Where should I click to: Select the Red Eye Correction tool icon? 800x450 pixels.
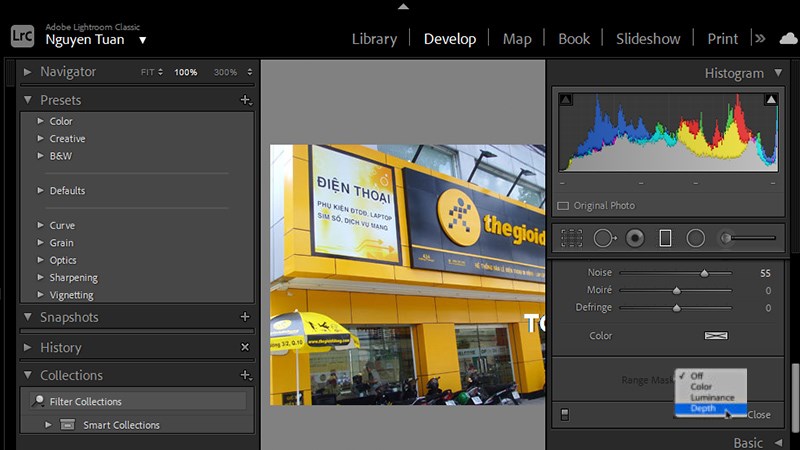click(x=635, y=238)
